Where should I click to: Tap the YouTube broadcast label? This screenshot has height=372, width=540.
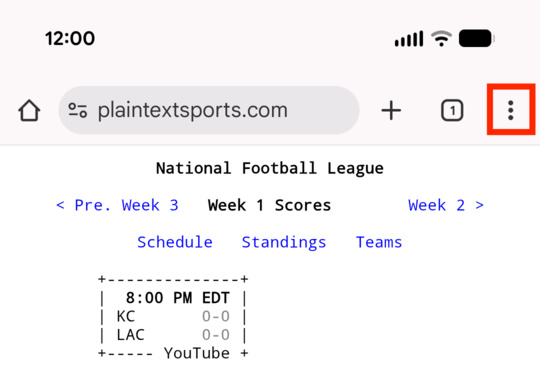click(x=197, y=353)
